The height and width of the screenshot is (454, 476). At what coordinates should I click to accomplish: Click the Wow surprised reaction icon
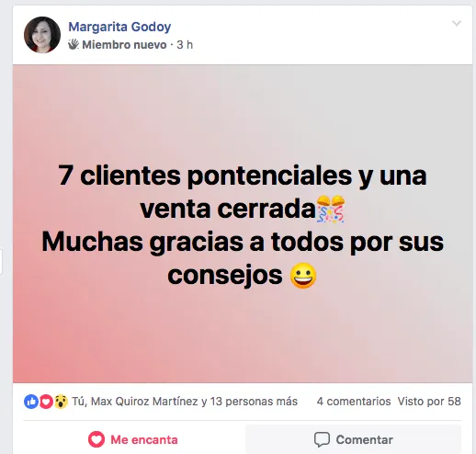click(61, 402)
